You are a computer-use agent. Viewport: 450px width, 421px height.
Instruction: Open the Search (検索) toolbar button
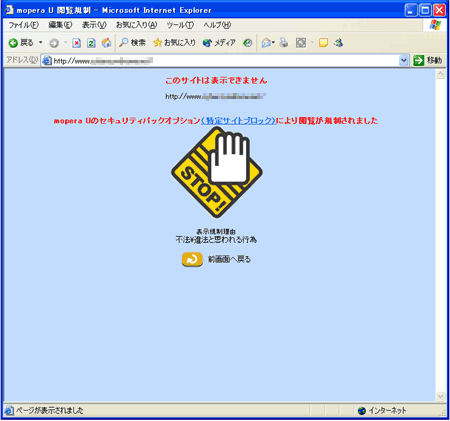click(x=133, y=43)
